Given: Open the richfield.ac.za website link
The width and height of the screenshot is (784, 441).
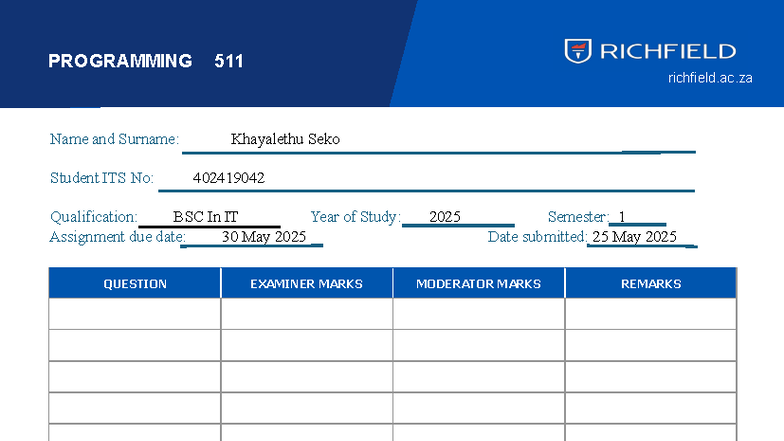Looking at the screenshot, I should [x=710, y=78].
